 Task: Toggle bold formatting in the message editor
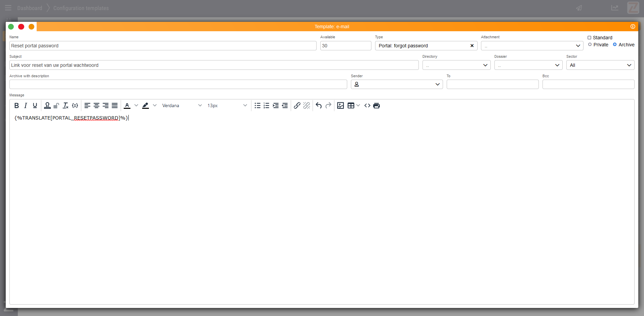(x=16, y=105)
